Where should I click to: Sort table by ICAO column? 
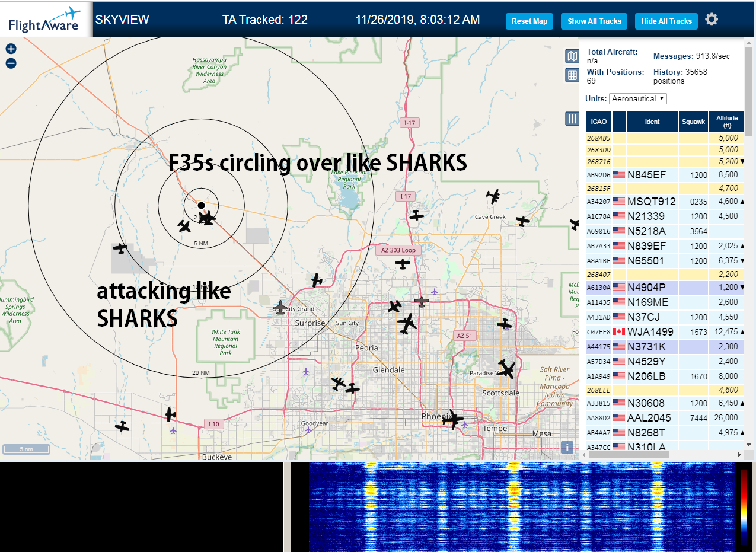point(599,122)
